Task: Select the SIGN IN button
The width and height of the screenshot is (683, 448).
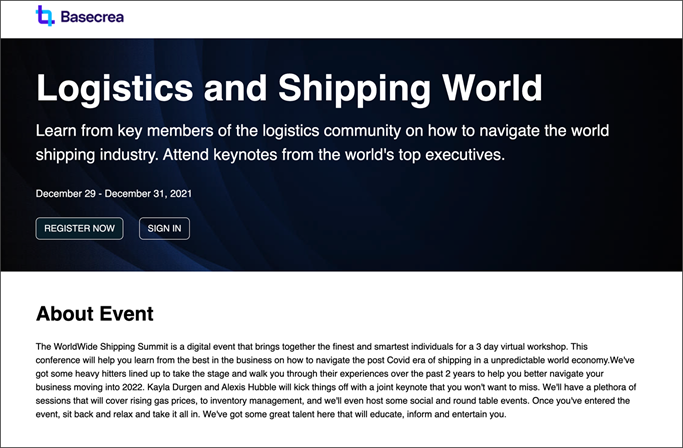Action: pos(164,228)
